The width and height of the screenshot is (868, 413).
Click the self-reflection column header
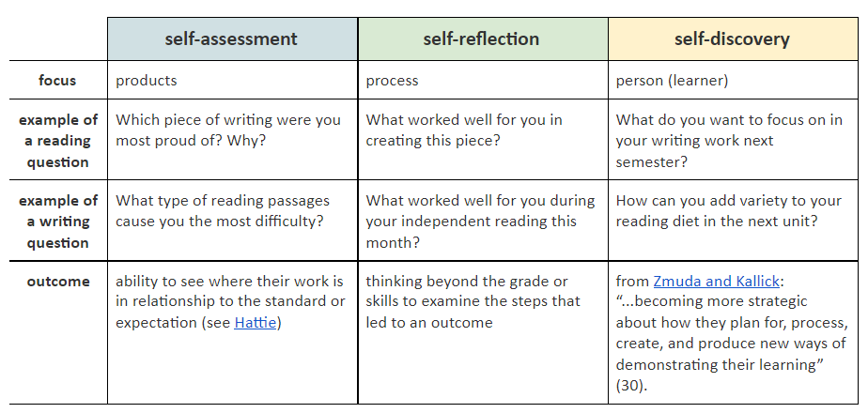point(482,39)
